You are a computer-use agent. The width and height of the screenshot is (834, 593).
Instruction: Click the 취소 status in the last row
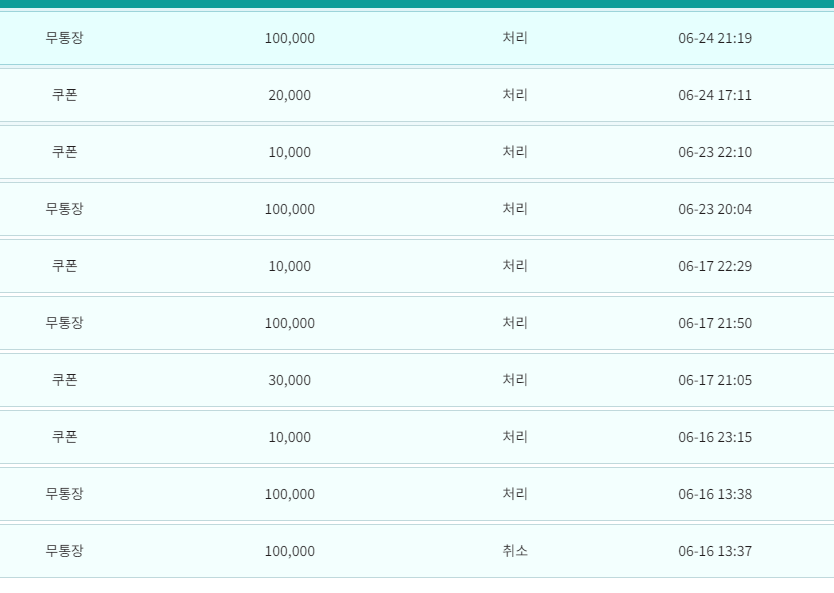pyautogui.click(x=515, y=550)
